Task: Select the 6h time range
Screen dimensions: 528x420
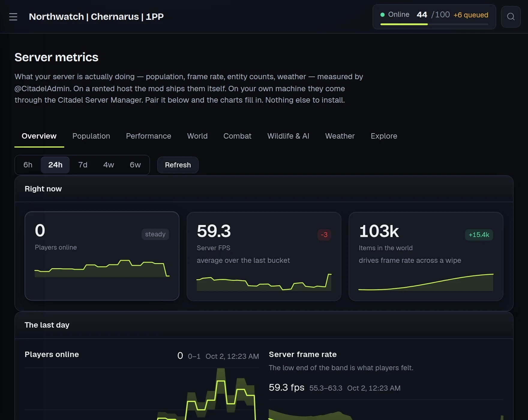Action: pos(28,165)
